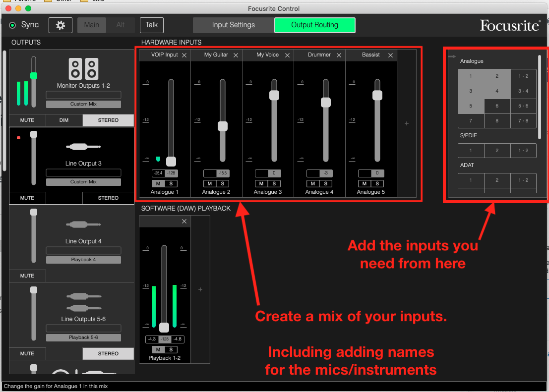Viewport: 549px width, 392px height.
Task: Dim the Monitor Outputs 1-2
Action: 64,120
